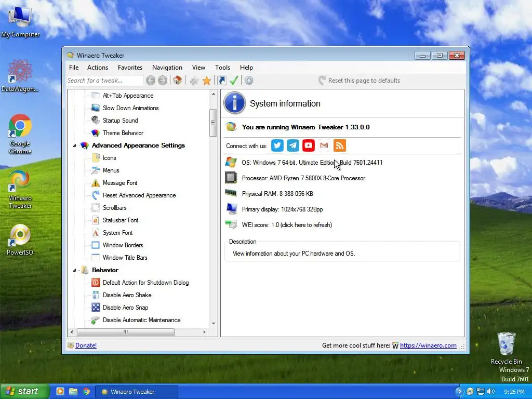Screen dimensions: 532x399
Task: Open the Tools menu
Action: point(222,68)
